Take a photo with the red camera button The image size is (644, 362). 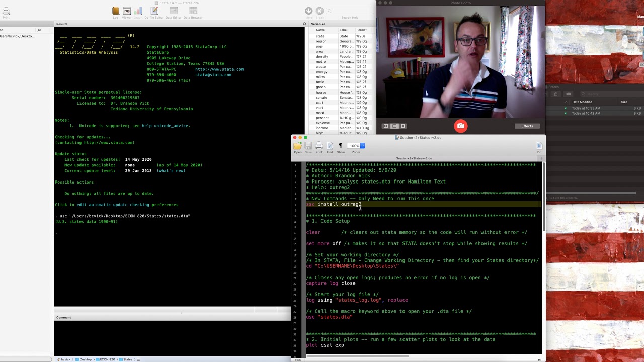pos(460,126)
